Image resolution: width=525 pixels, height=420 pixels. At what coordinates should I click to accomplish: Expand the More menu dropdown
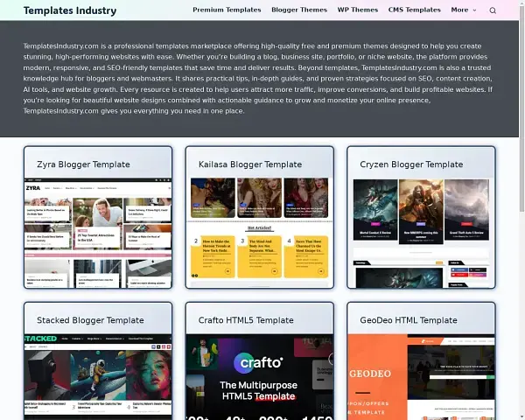click(x=463, y=10)
